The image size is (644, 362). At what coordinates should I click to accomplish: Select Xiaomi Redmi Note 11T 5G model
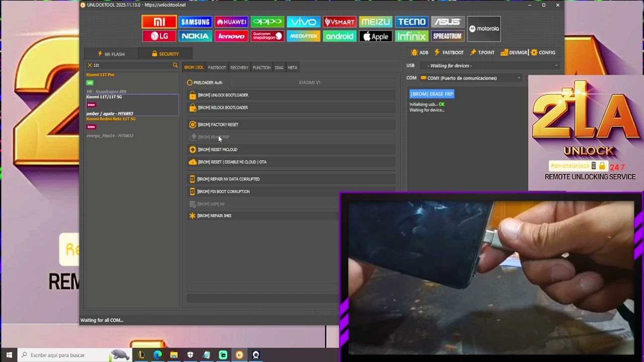coord(132,127)
